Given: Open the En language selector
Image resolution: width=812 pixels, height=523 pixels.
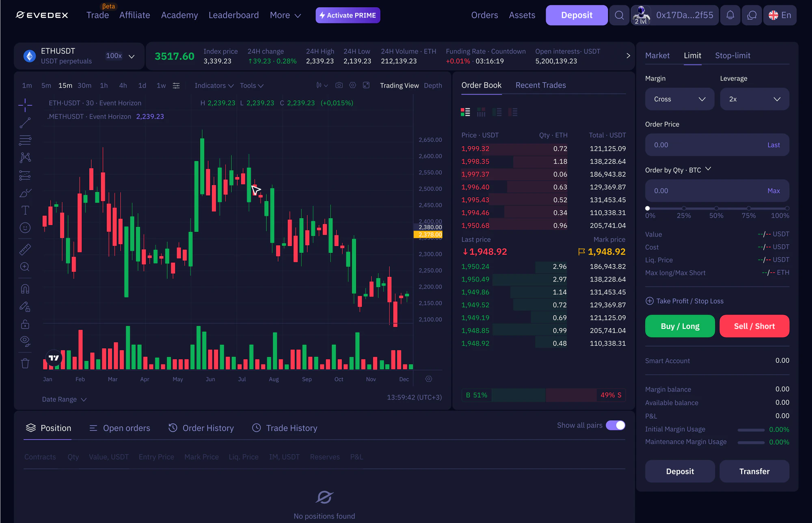Looking at the screenshot, I should click(780, 15).
